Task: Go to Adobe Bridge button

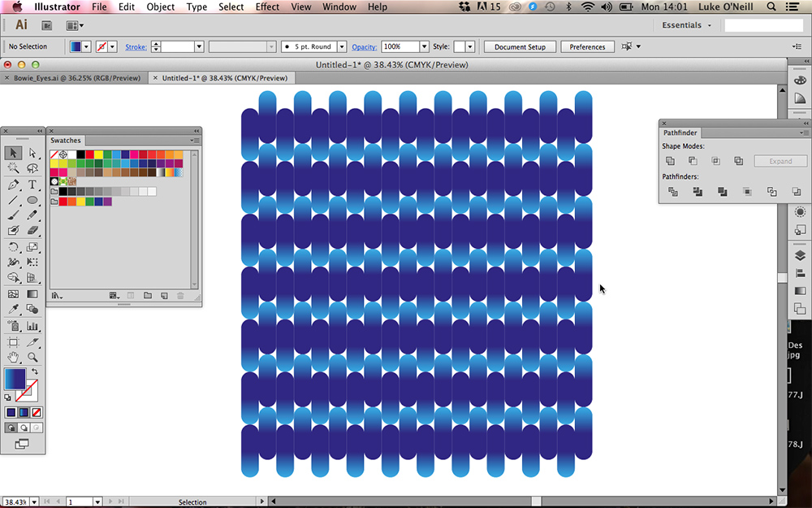Action: (x=46, y=25)
